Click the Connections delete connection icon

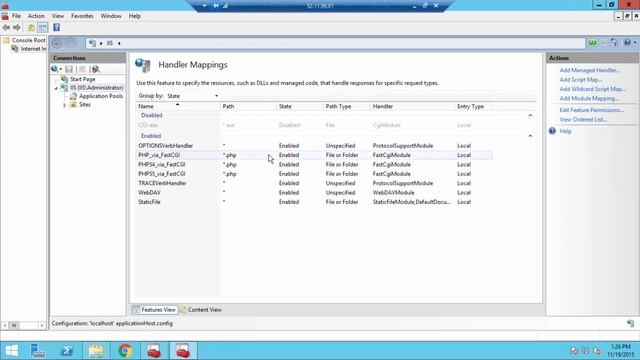pos(82,69)
